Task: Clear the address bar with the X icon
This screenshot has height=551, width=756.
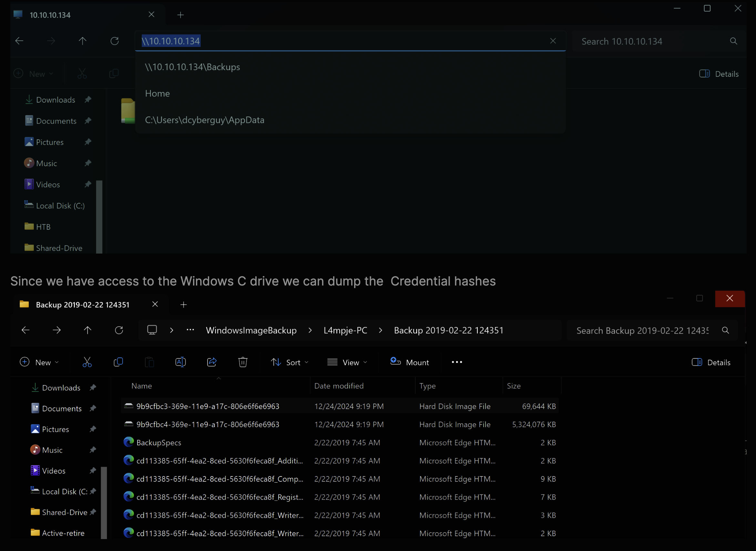Action: pyautogui.click(x=553, y=41)
